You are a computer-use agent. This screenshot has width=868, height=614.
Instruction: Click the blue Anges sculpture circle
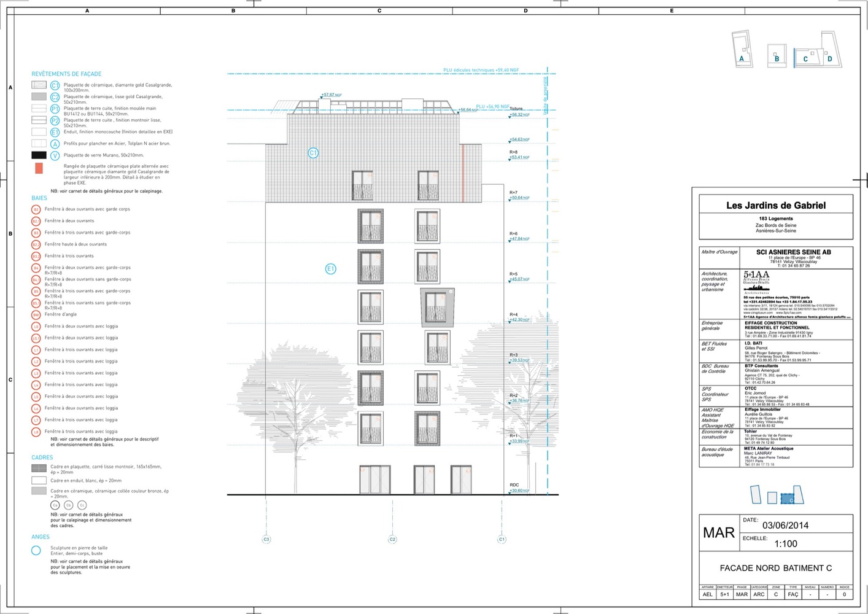36,551
